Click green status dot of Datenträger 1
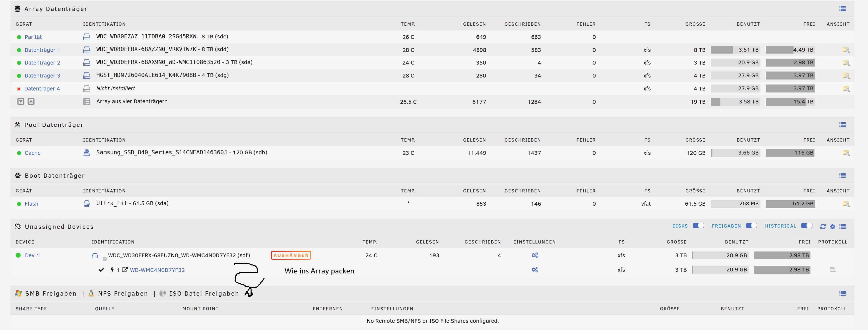The image size is (868, 330). [19, 50]
